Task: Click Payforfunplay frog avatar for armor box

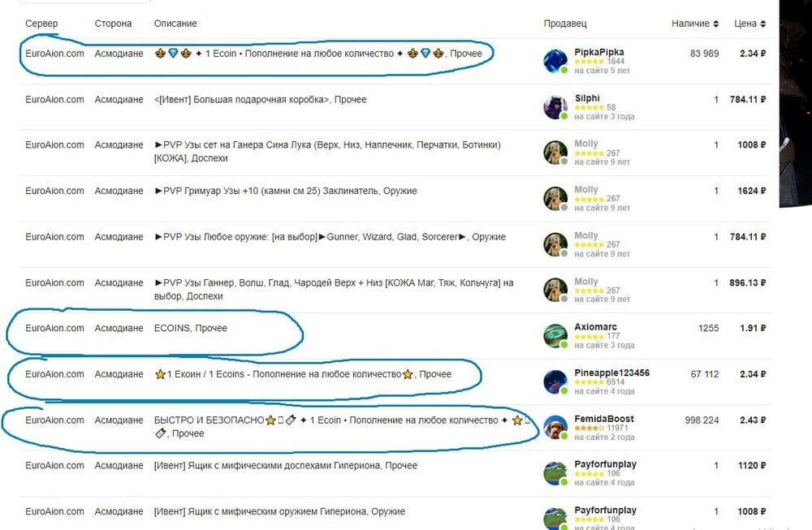Action: [555, 473]
